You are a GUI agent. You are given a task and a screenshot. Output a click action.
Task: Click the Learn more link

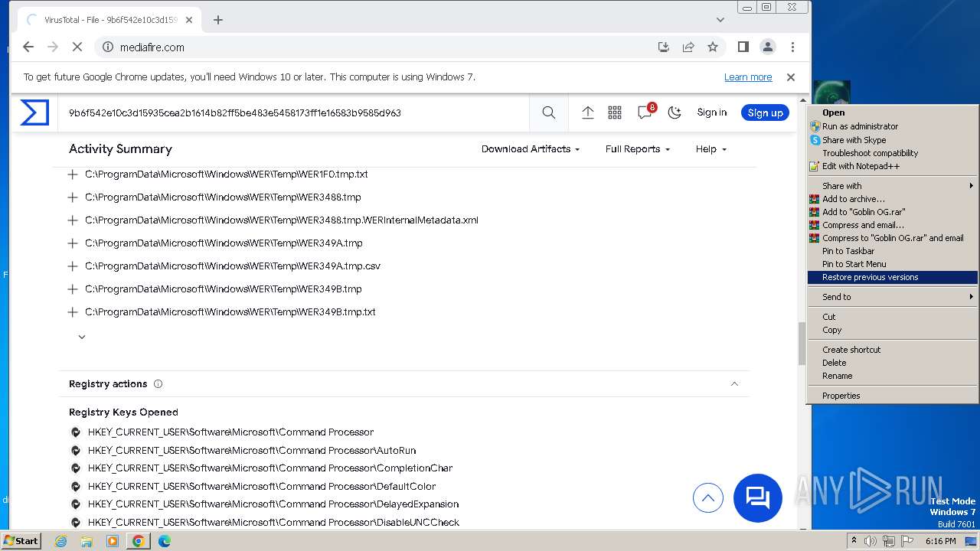[x=748, y=77]
